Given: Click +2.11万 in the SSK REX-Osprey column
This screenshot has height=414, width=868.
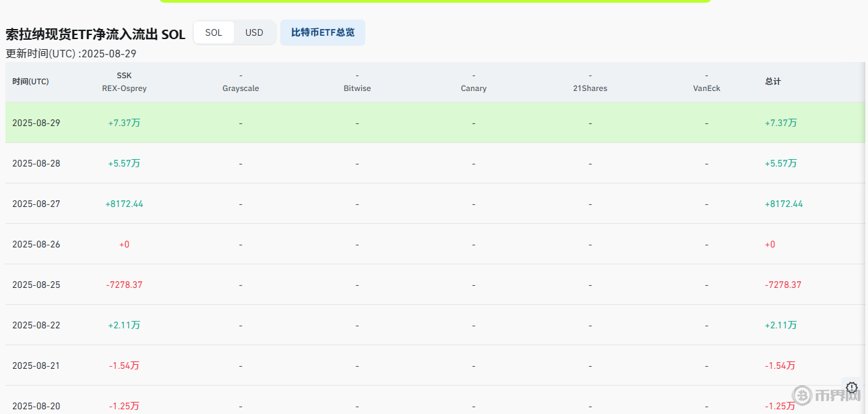Looking at the screenshot, I should click(124, 325).
